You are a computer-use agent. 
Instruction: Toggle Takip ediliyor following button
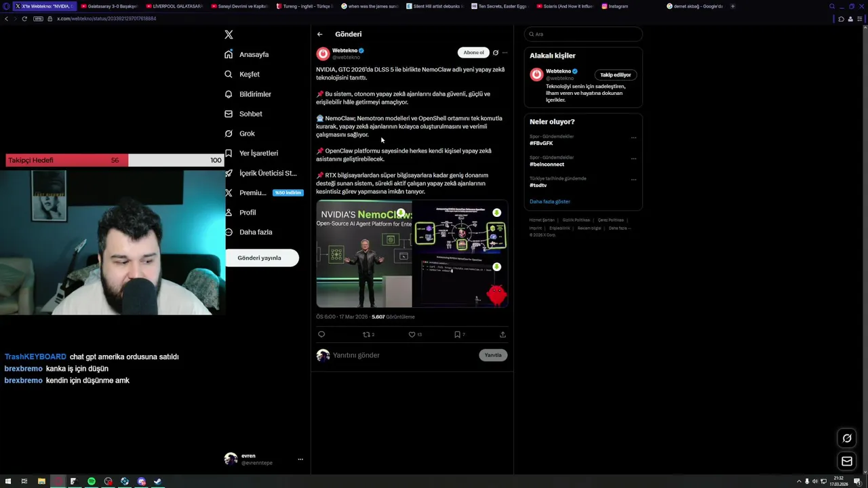(616, 75)
